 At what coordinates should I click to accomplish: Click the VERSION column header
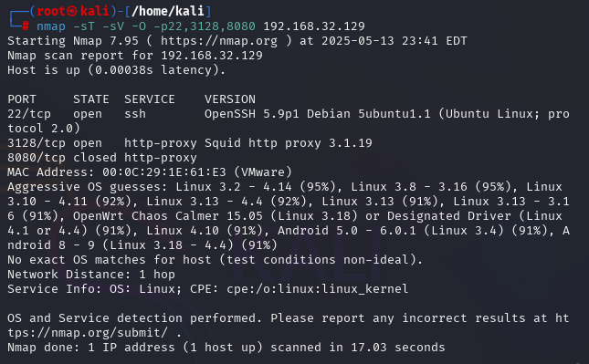230,99
